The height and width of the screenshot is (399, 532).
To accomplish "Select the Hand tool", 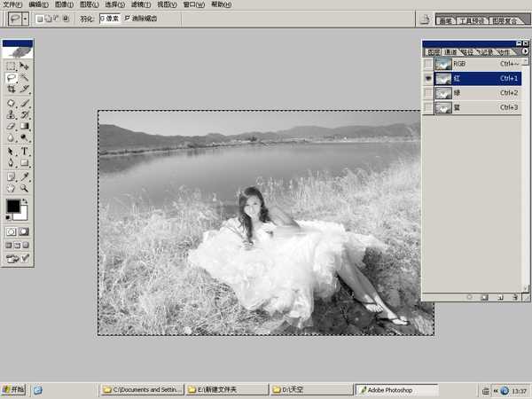I will [12, 188].
